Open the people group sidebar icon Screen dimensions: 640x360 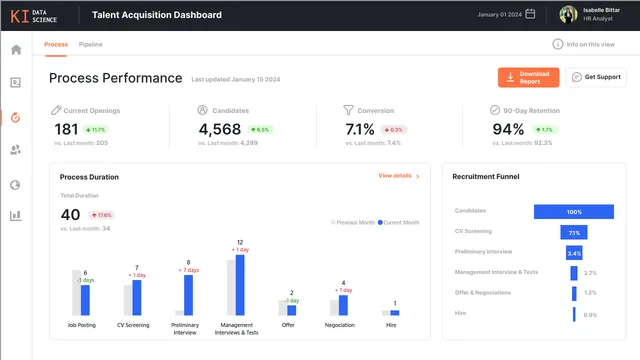pos(16,150)
